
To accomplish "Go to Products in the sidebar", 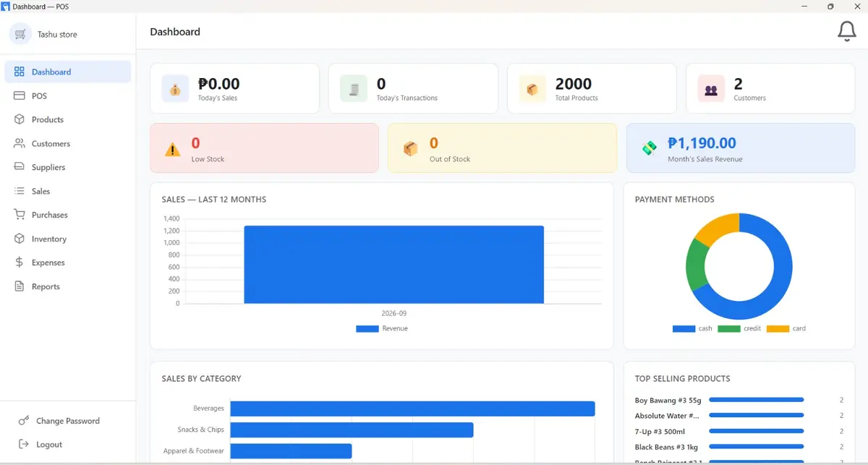I will pos(68,119).
